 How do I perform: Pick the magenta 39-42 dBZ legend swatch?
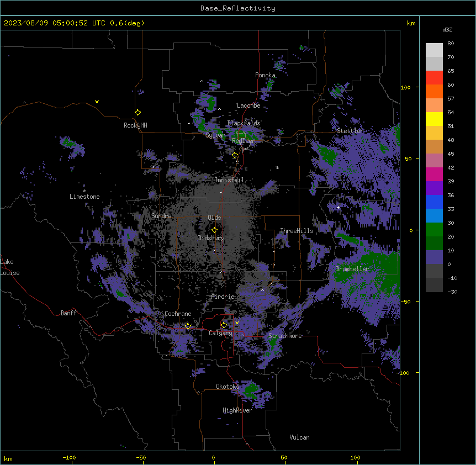pyautogui.click(x=434, y=174)
